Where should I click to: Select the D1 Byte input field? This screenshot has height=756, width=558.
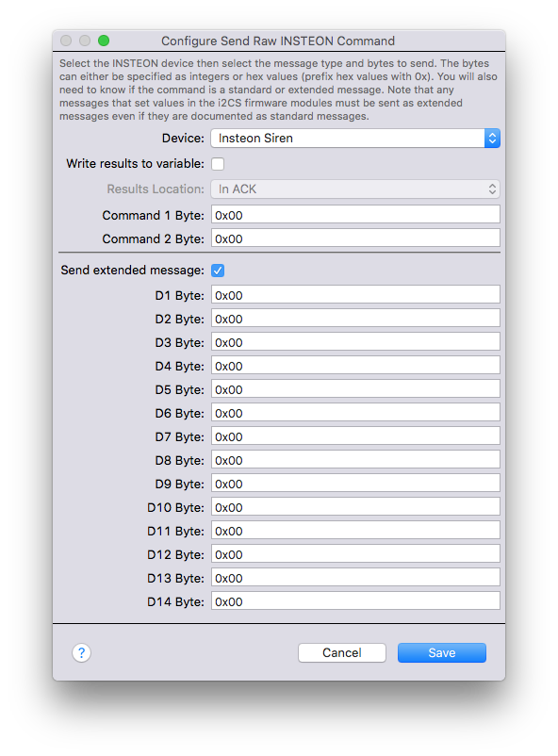pyautogui.click(x=355, y=295)
